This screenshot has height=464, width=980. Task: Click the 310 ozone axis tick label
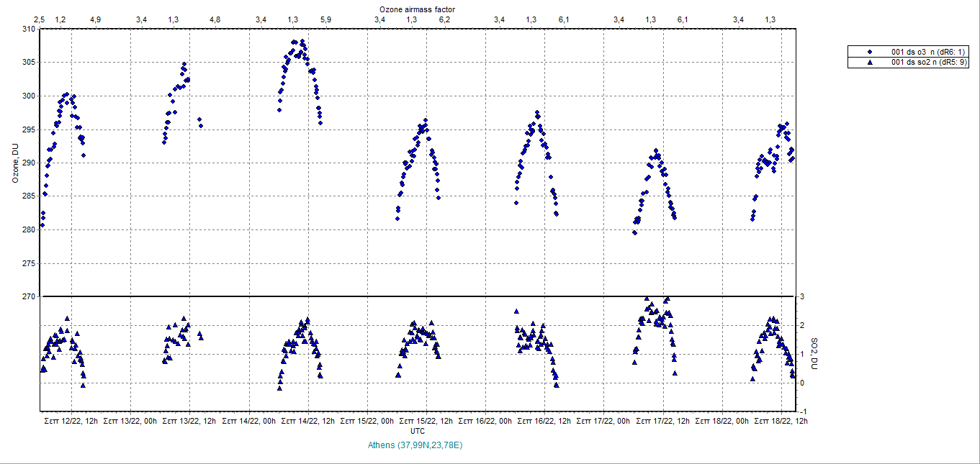click(x=27, y=29)
